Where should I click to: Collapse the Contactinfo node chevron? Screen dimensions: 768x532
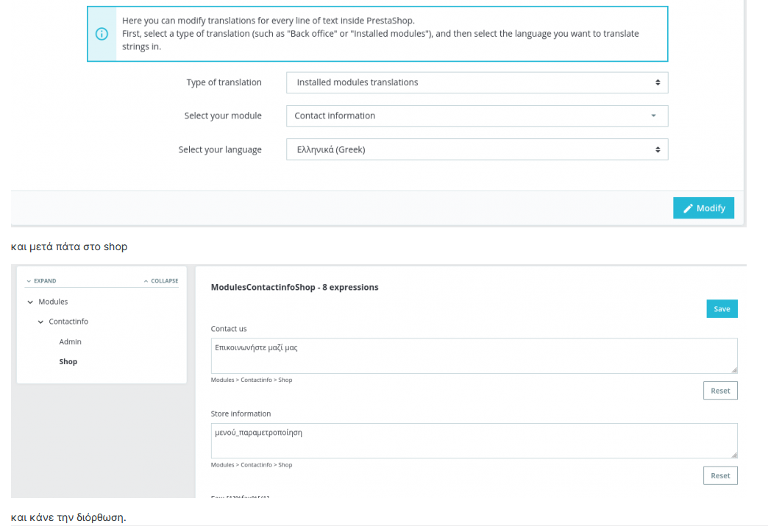click(x=40, y=322)
